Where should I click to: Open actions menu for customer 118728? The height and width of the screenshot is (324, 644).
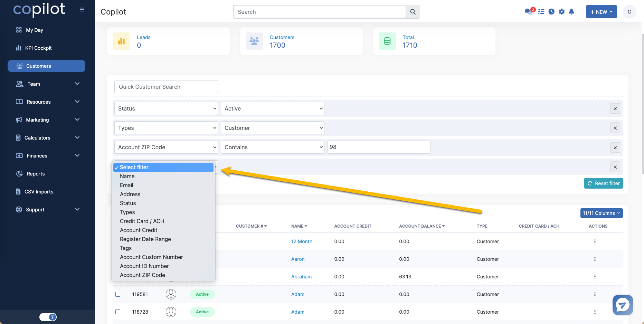595,312
